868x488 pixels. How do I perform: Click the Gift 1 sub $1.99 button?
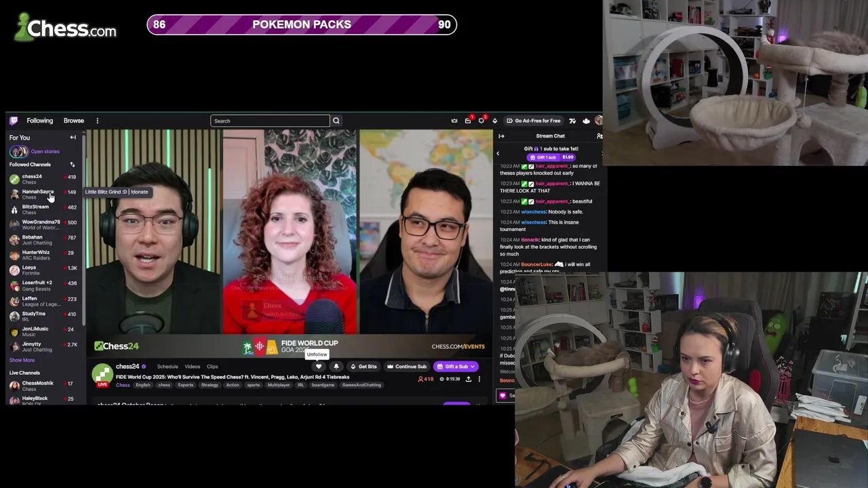pos(551,157)
